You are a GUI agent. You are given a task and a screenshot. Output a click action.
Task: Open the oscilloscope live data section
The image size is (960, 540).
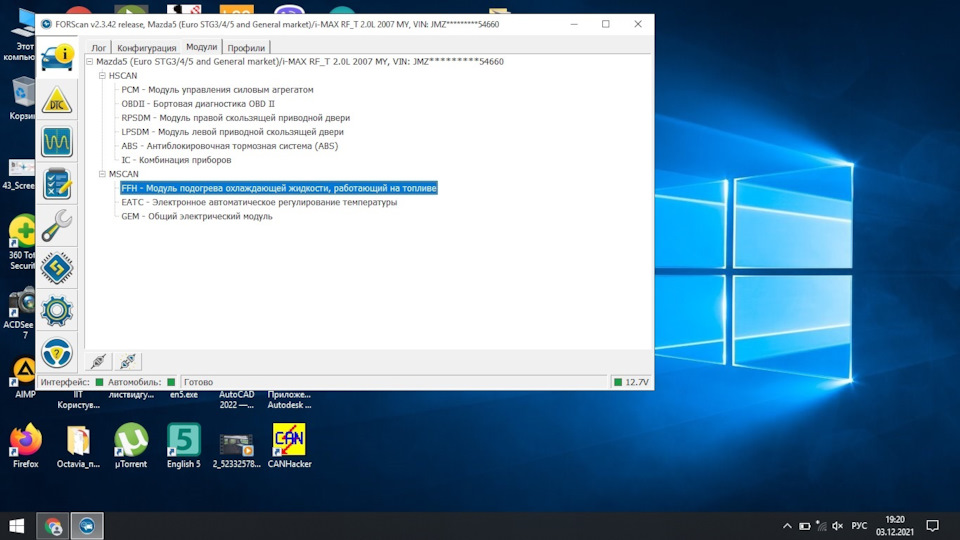[57, 142]
